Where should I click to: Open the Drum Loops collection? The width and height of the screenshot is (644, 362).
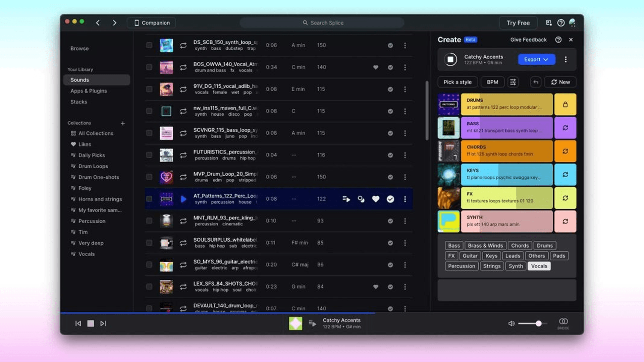93,166
